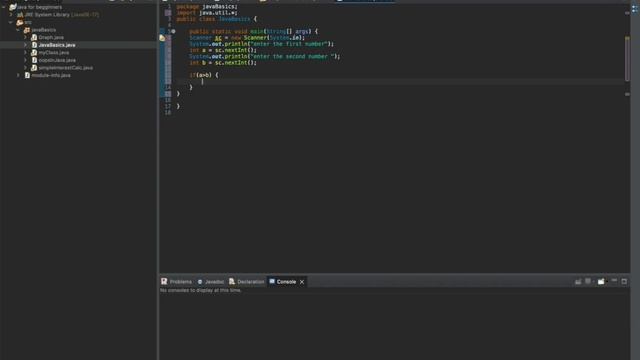Screen dimensions: 640x360
Task: Collapse the javaBasics package arrow
Action: click(18, 30)
